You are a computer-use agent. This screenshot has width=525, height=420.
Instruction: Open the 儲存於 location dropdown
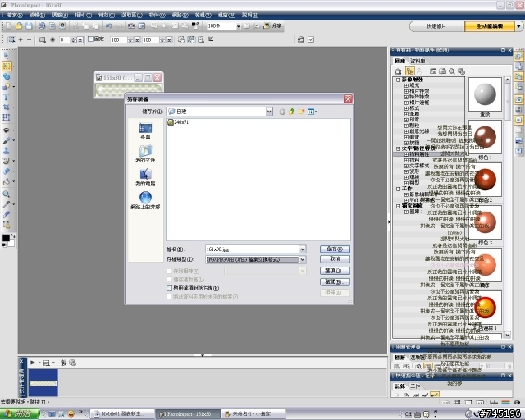(x=269, y=112)
